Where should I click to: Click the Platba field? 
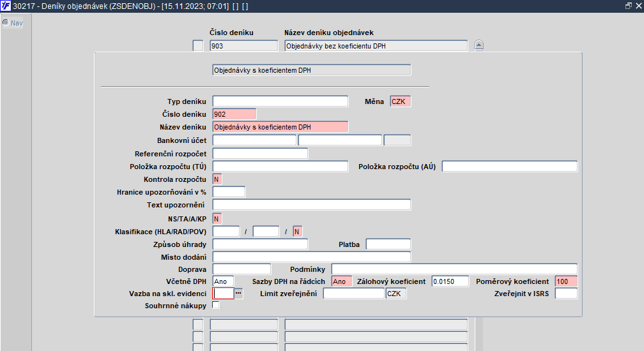point(388,244)
